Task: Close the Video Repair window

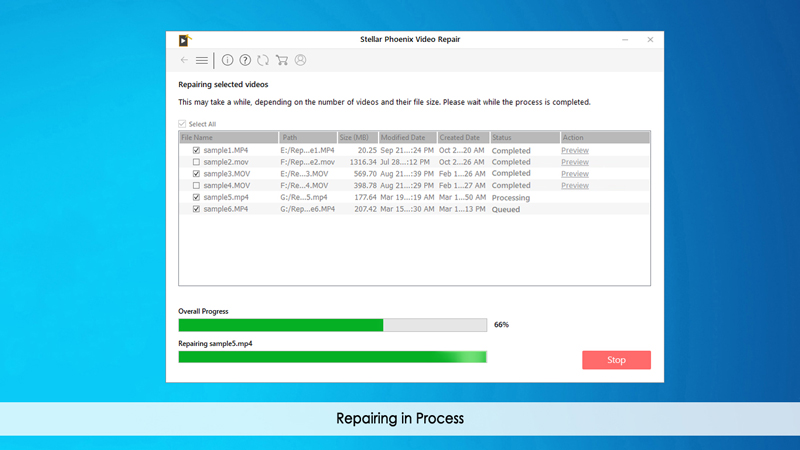Action: 650,39
